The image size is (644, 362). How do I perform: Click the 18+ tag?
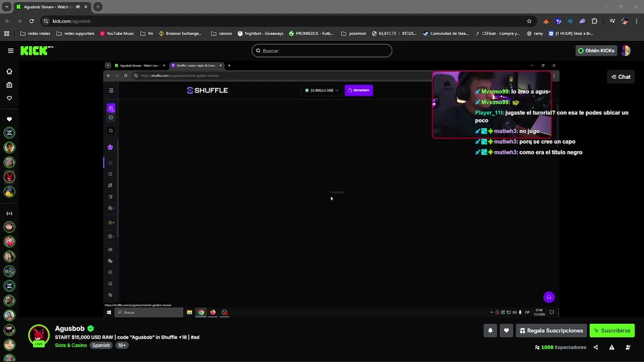(122, 345)
